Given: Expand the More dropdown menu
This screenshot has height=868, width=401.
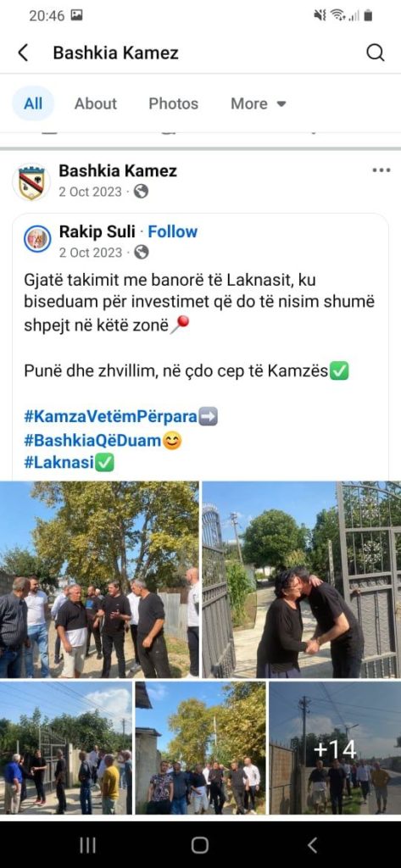Looking at the screenshot, I should 258,103.
